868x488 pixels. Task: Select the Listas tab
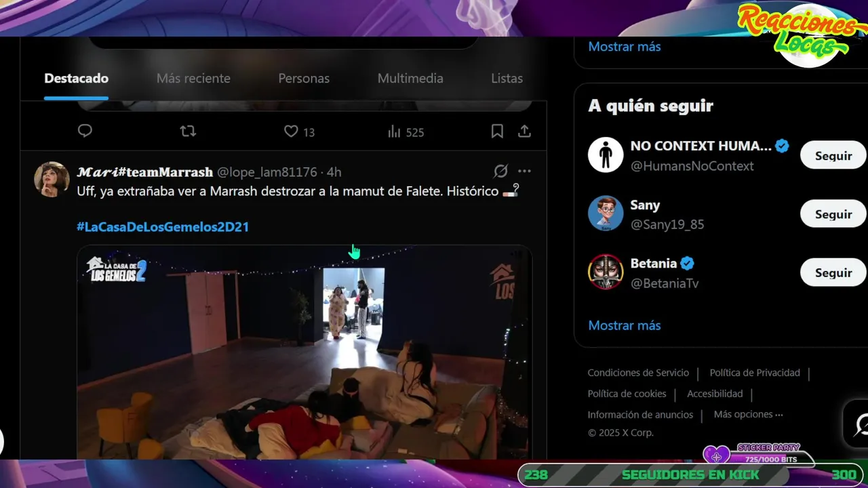(x=507, y=79)
